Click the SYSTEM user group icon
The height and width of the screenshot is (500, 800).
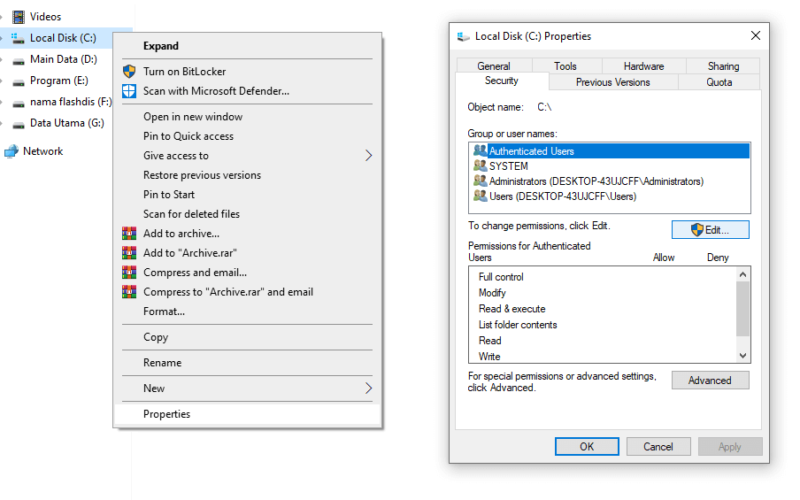[480, 166]
